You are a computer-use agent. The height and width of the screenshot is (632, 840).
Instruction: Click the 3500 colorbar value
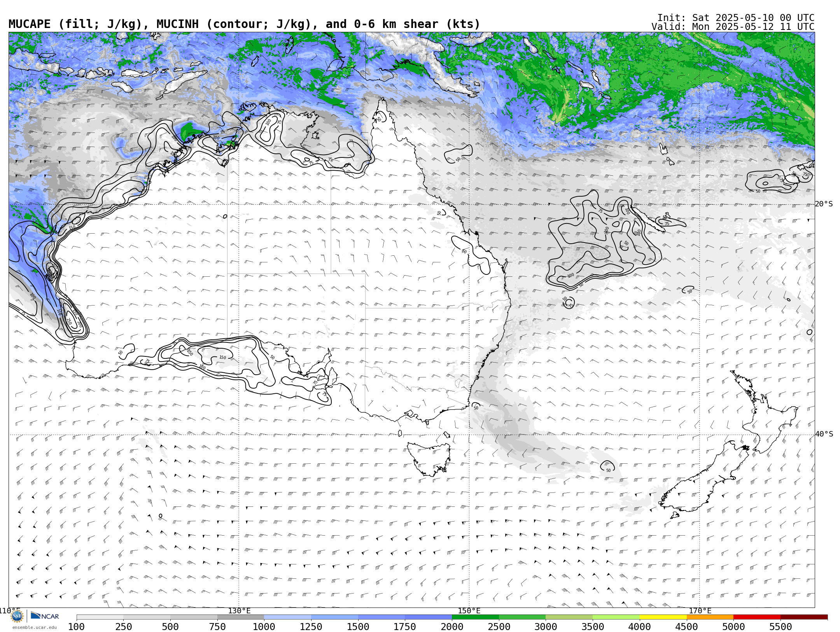[593, 627]
